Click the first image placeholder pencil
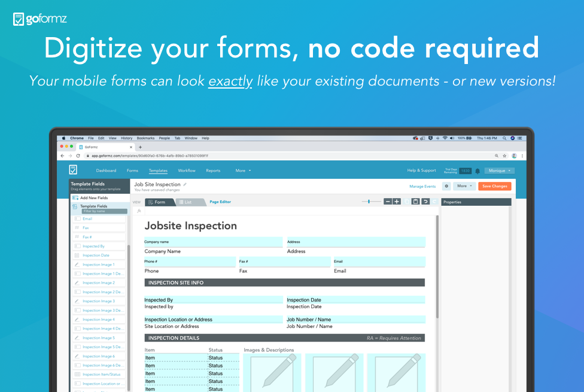The width and height of the screenshot is (584, 392). (x=279, y=371)
